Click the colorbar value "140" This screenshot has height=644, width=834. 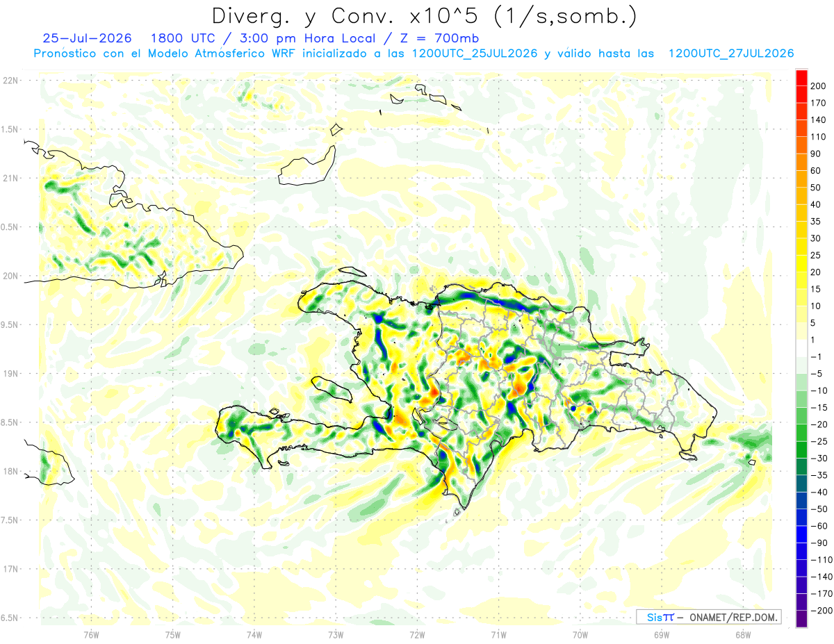pyautogui.click(x=818, y=120)
